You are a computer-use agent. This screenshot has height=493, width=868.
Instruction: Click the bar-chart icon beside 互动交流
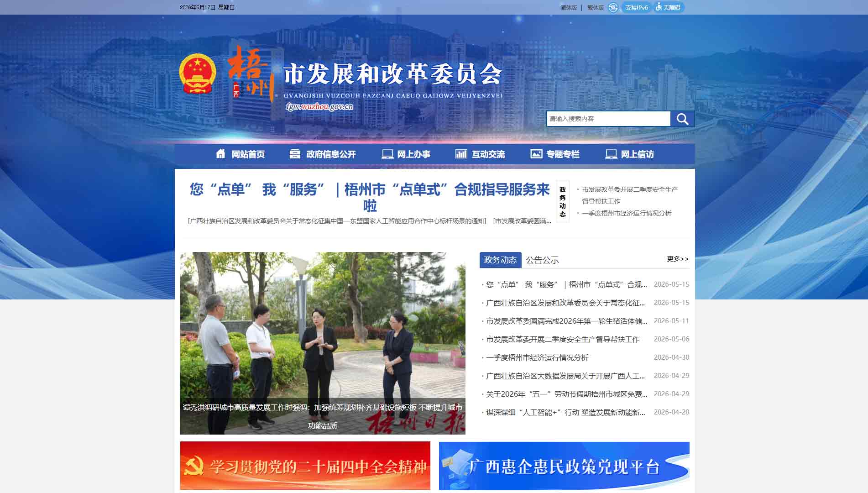tap(461, 154)
